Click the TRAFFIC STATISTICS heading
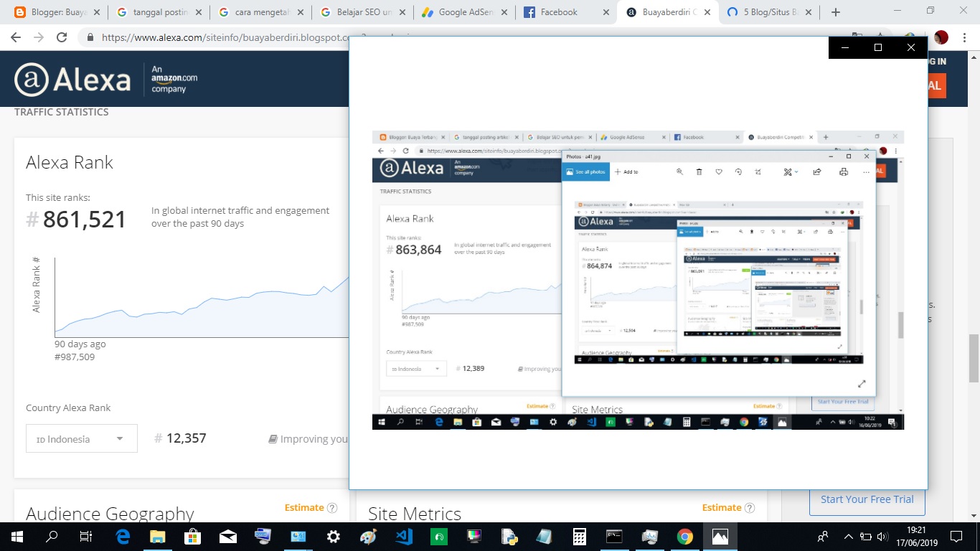Image resolution: width=980 pixels, height=551 pixels. point(62,112)
